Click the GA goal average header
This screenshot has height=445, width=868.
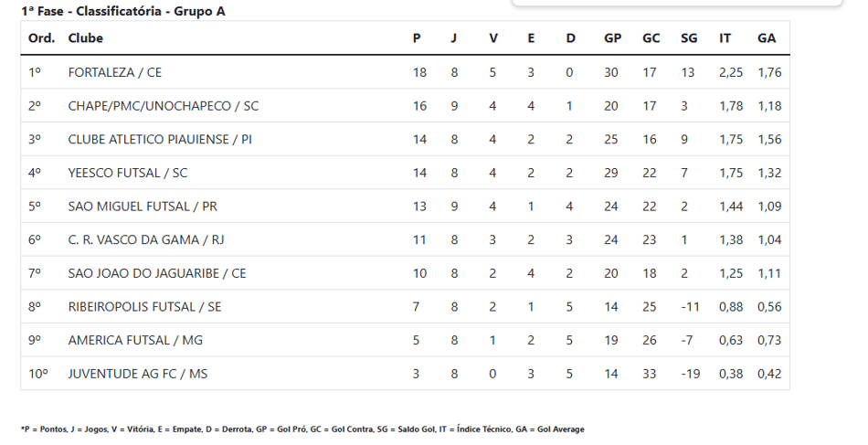pos(767,38)
